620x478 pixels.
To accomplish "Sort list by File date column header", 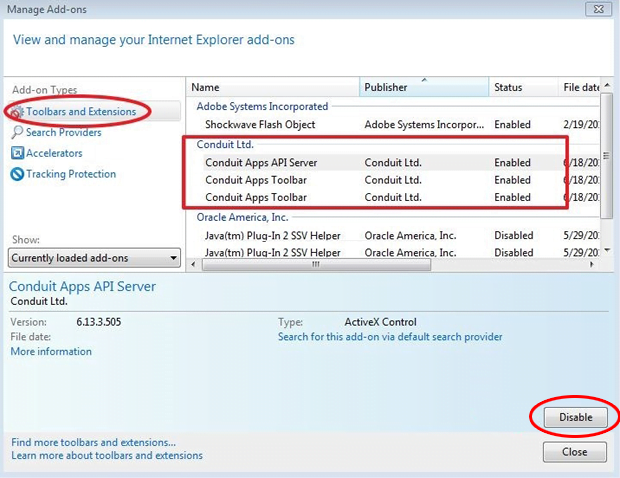I will pos(579,87).
